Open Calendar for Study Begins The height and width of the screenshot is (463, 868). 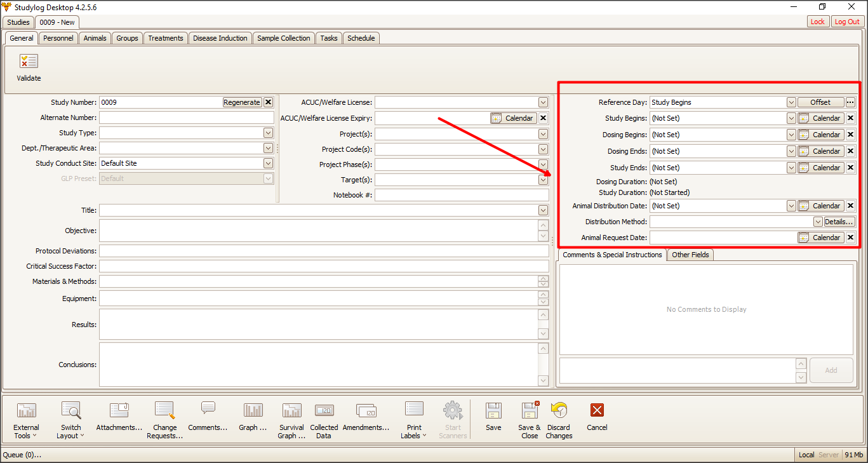tap(821, 118)
